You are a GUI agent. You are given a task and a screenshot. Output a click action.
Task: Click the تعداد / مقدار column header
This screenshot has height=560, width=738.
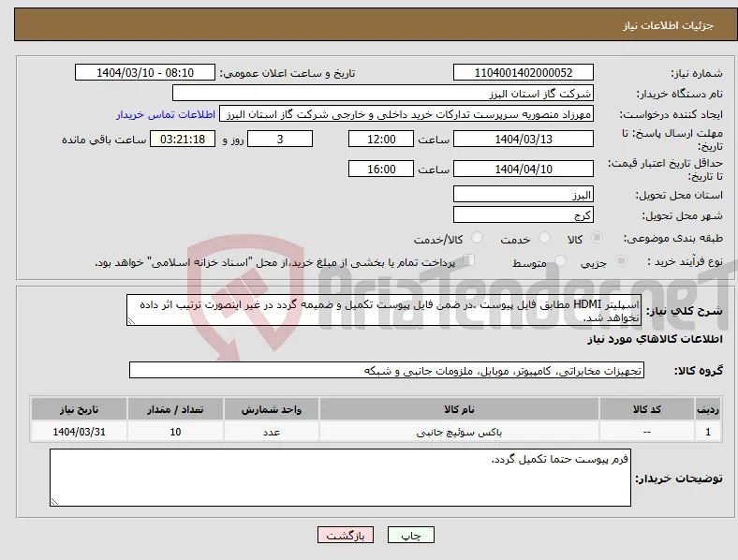click(x=175, y=409)
